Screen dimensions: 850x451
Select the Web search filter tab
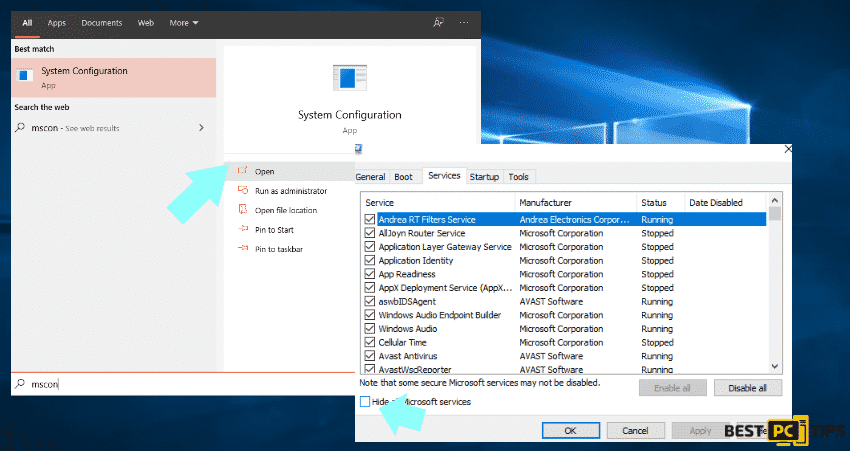[x=145, y=23]
